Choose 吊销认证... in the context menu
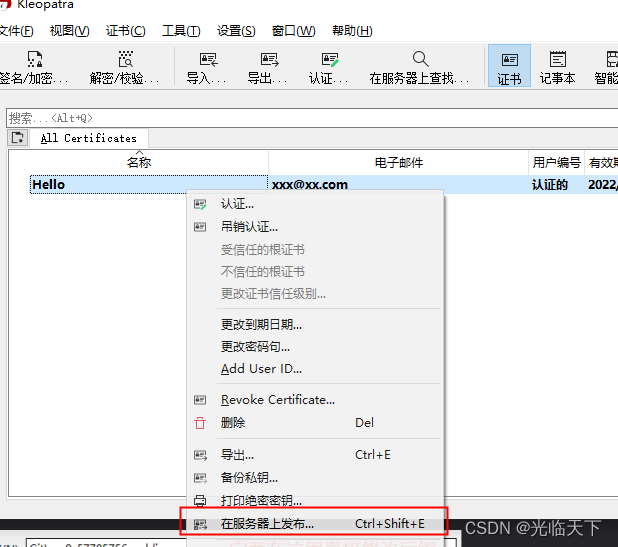Viewport: 618px width, 547px height. tap(315, 227)
